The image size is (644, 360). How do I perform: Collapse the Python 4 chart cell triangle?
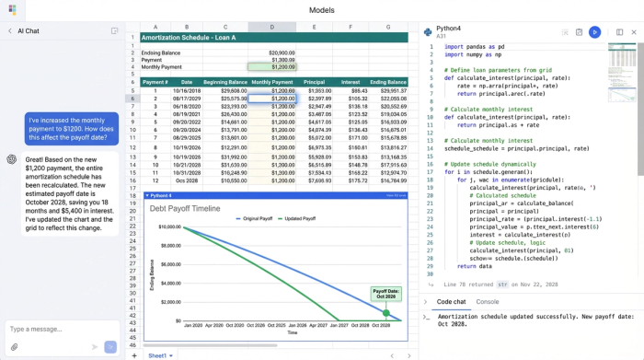pos(147,195)
